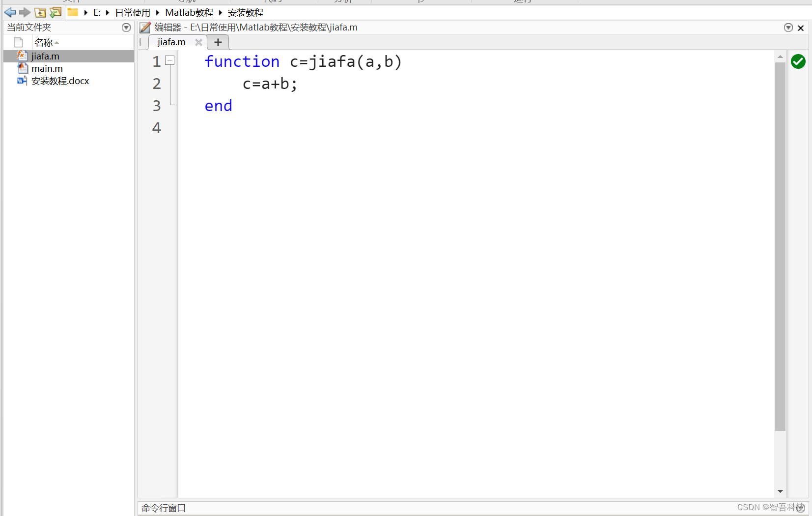Click the editor pencil icon beside 编辑器
812x516 pixels.
click(145, 28)
